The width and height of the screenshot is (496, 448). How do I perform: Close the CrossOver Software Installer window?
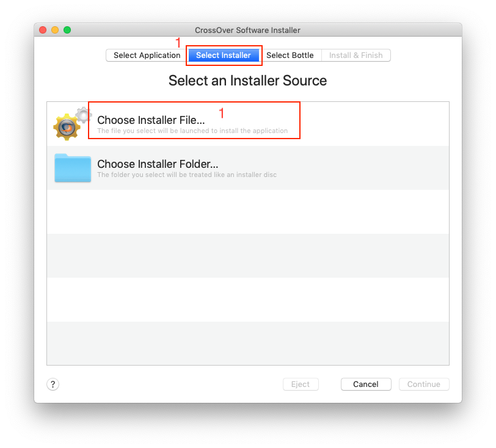pos(43,30)
